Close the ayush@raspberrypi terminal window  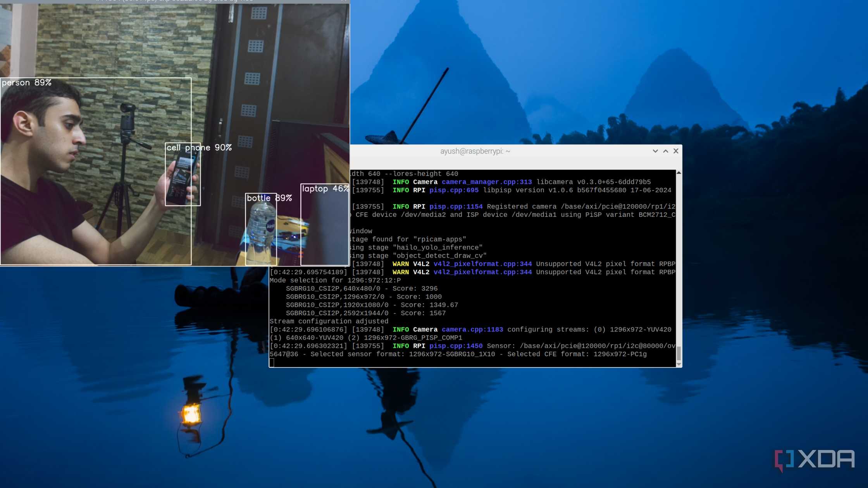[676, 151]
